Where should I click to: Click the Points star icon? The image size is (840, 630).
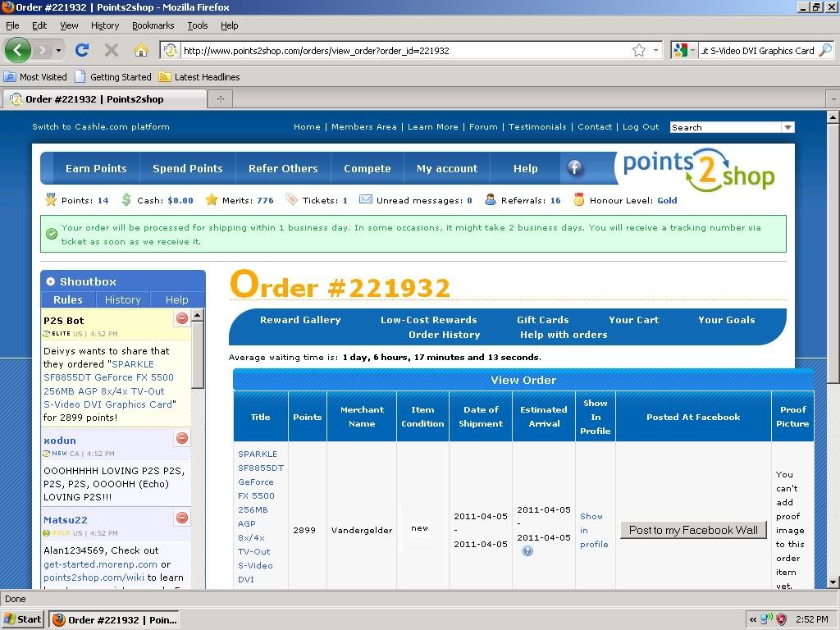51,200
